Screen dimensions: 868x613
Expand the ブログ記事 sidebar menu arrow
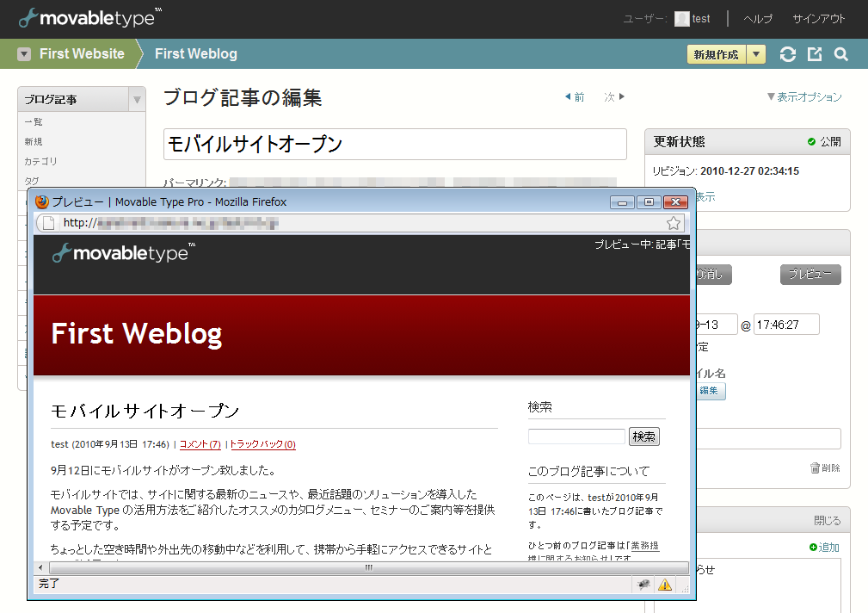[x=137, y=100]
